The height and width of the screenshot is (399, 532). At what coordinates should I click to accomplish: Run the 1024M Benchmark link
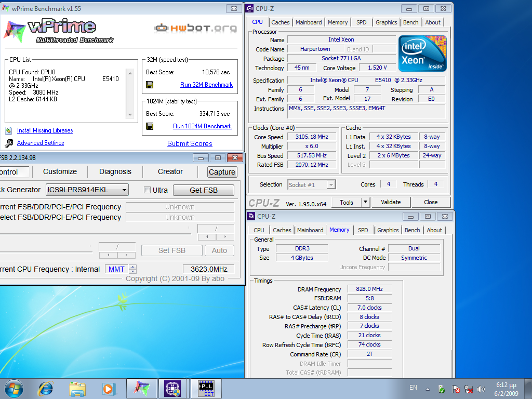tap(202, 126)
